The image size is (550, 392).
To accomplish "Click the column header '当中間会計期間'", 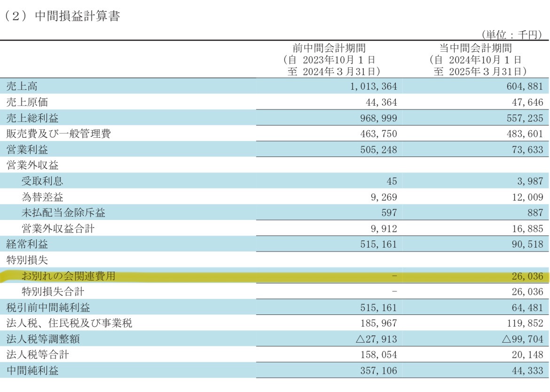I will pyautogui.click(x=475, y=48).
